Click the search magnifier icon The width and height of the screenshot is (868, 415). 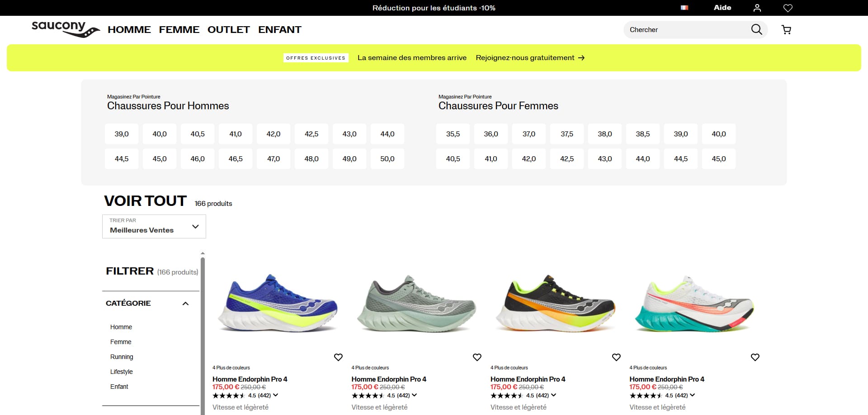757,30
